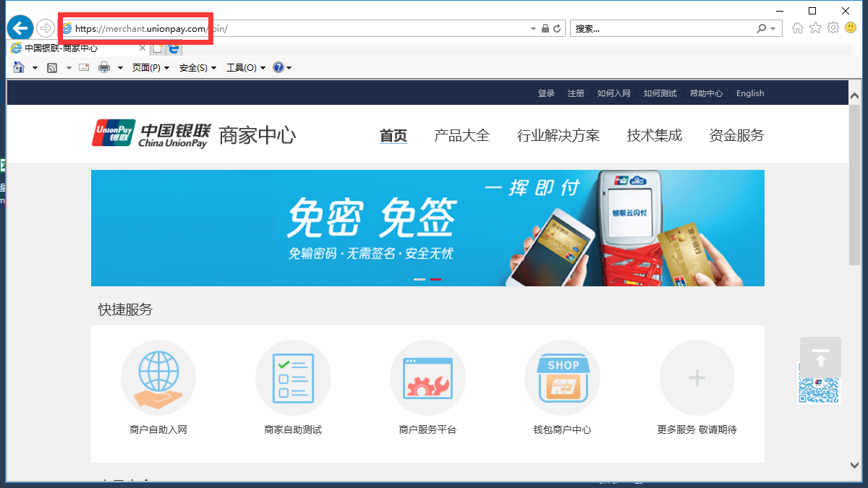Switch language via the English link
Screen dimensions: 868x488
coord(750,93)
